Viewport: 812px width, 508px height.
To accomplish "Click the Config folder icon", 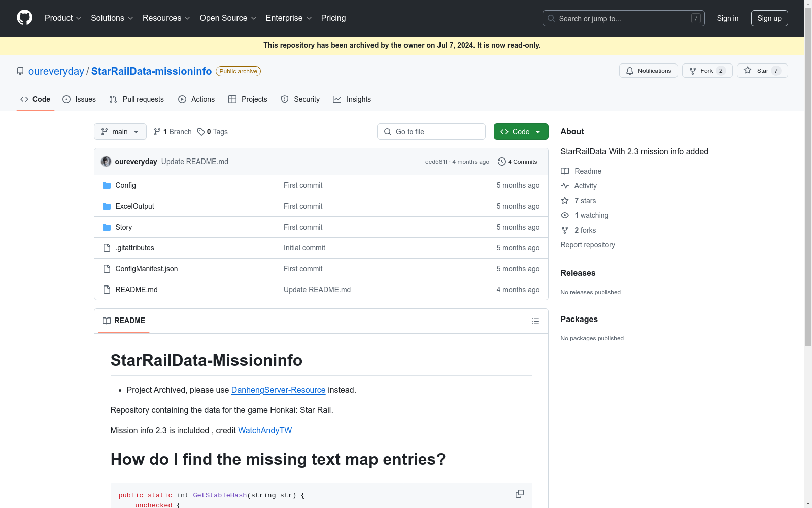I will [x=107, y=185].
